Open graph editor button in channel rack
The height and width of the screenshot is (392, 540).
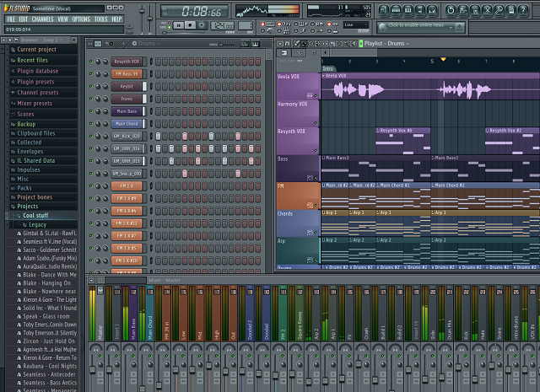[245, 44]
